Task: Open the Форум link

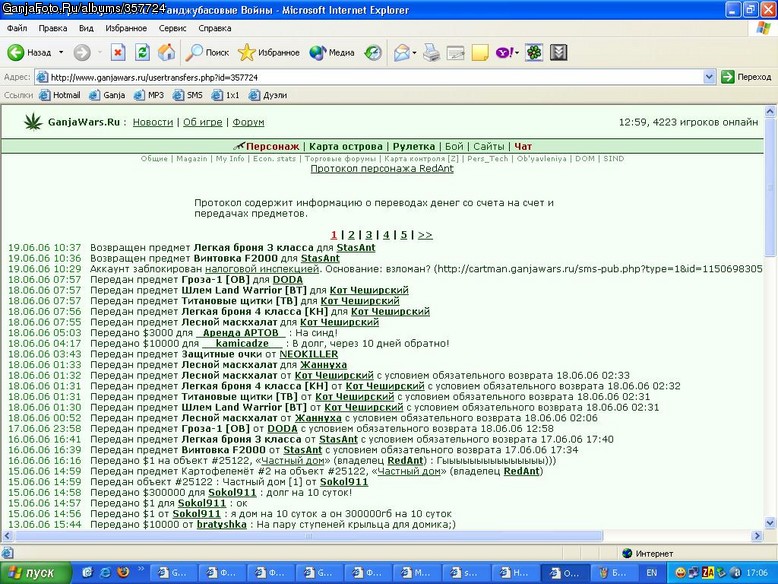Action: pyautogui.click(x=248, y=122)
